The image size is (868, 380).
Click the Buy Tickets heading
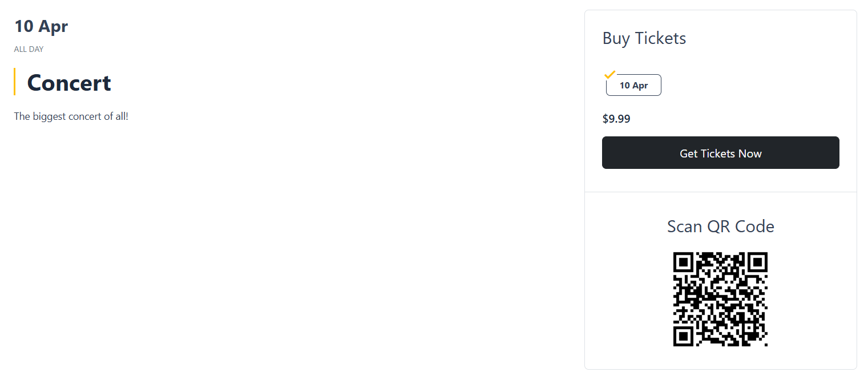[644, 38]
